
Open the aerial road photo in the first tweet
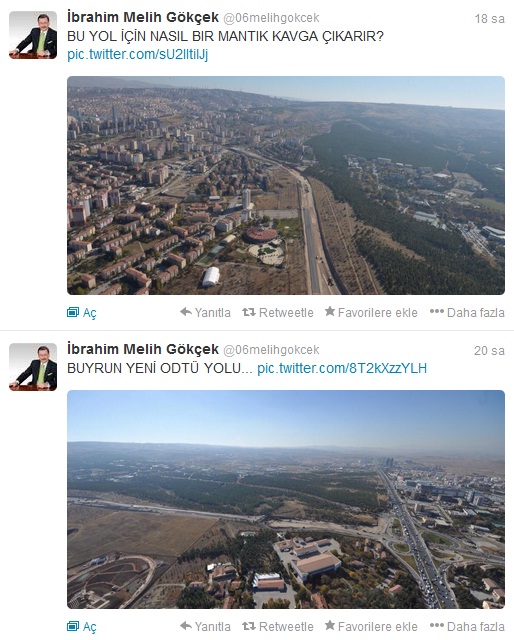pos(286,185)
